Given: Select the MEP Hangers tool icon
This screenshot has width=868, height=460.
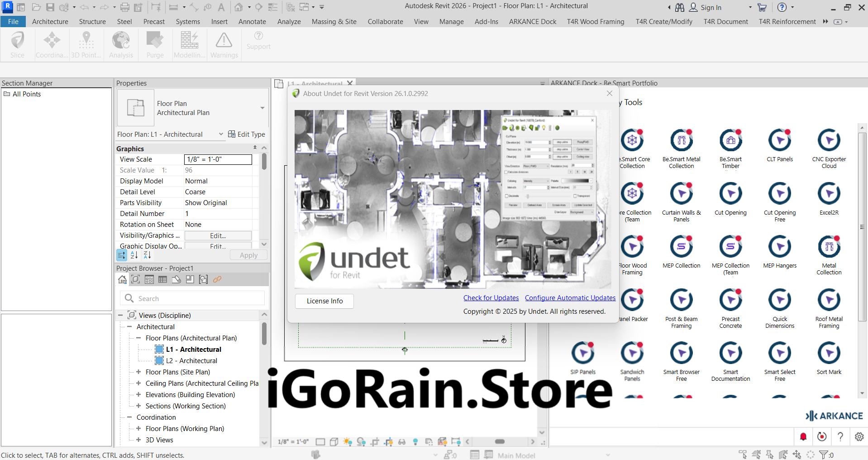Looking at the screenshot, I should point(779,247).
